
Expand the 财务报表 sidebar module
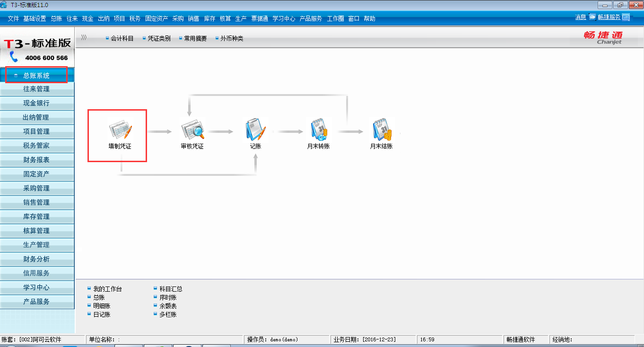point(37,160)
